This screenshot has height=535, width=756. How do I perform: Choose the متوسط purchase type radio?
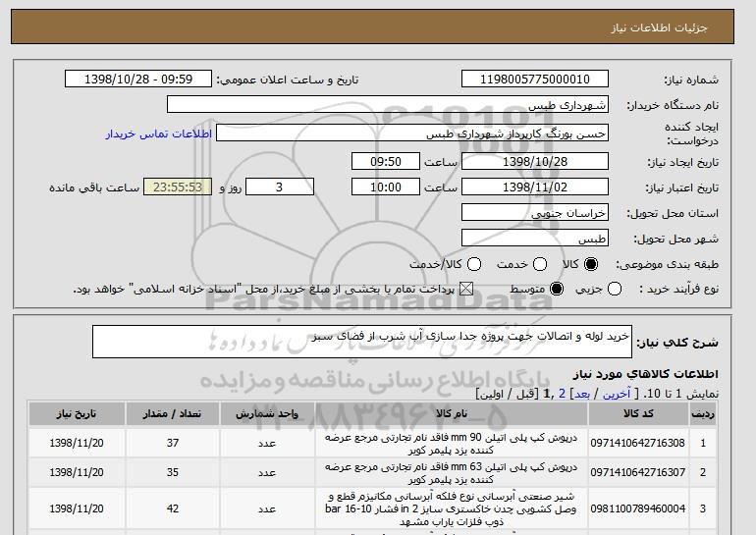click(557, 290)
